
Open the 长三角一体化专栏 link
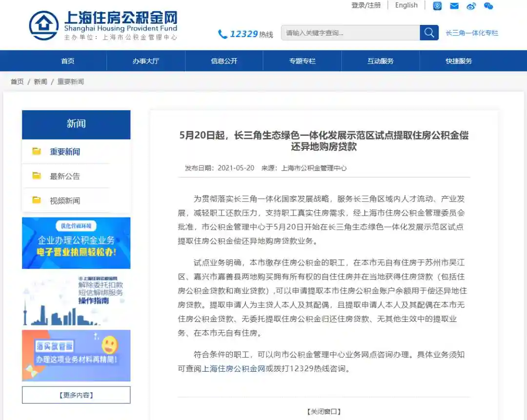pos(472,33)
